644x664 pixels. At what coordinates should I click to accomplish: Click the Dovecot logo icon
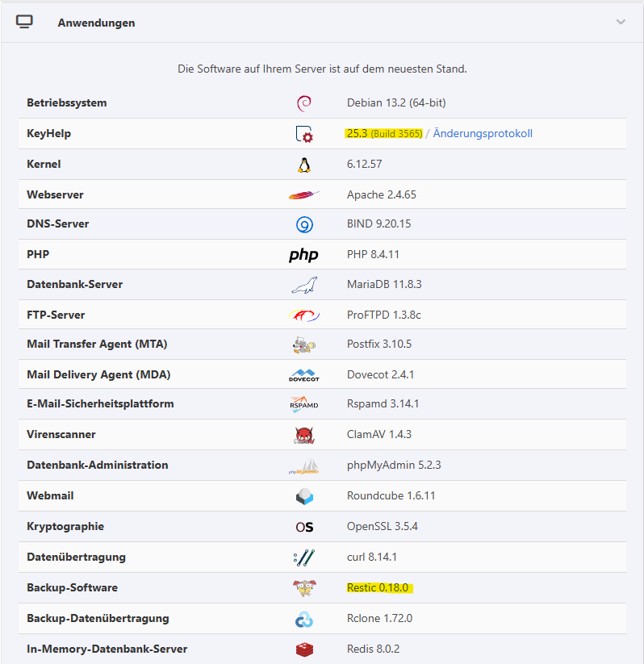pos(303,375)
